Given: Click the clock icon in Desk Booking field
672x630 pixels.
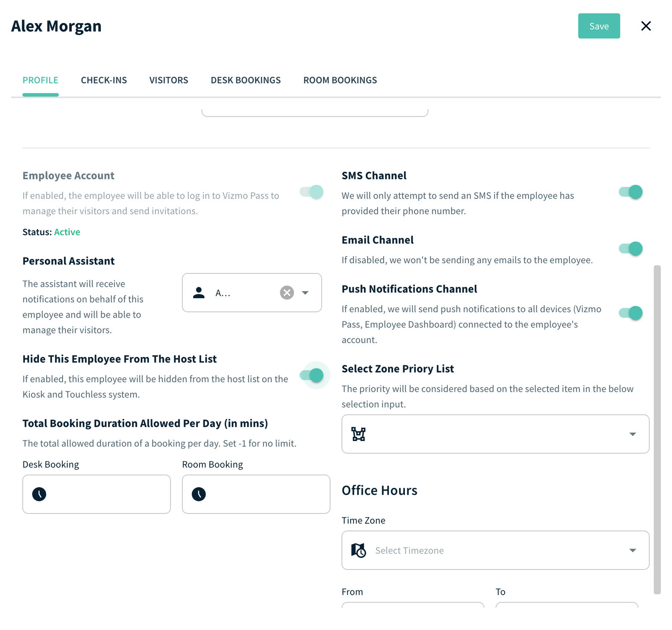Looking at the screenshot, I should pos(39,494).
